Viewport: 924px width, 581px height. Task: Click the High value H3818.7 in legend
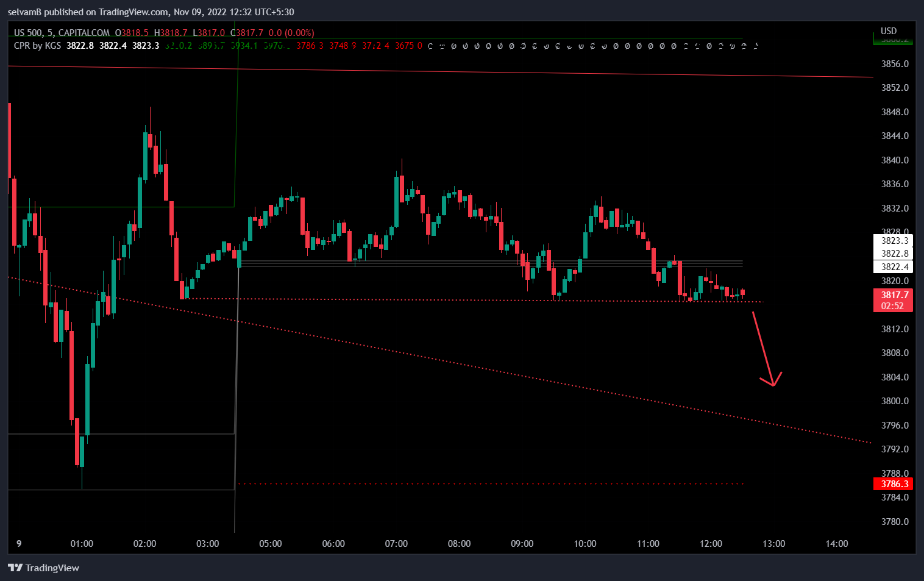coord(171,33)
